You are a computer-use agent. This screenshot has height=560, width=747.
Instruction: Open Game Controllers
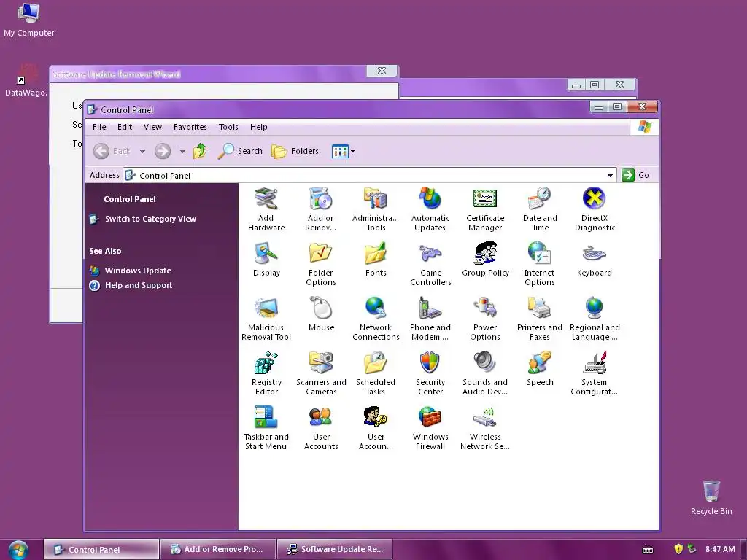click(430, 264)
